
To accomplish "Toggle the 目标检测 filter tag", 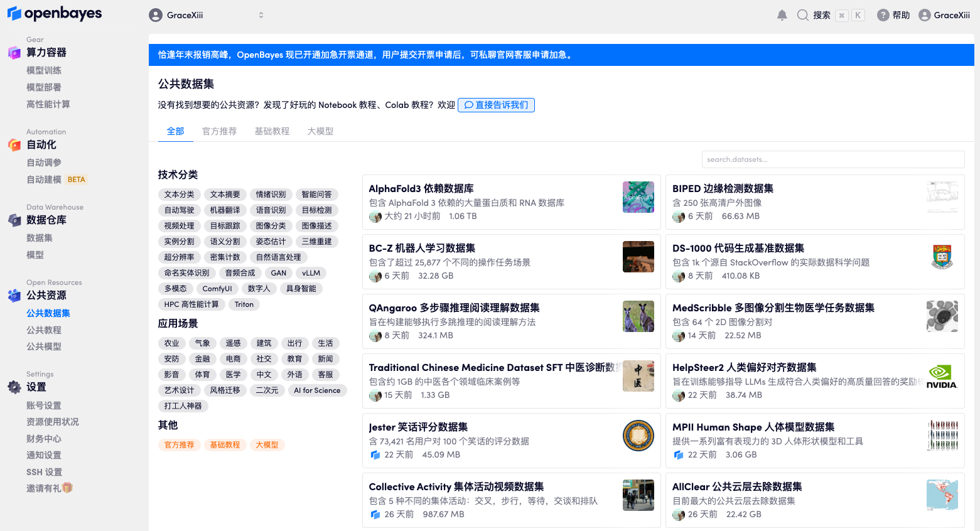I will [x=316, y=210].
